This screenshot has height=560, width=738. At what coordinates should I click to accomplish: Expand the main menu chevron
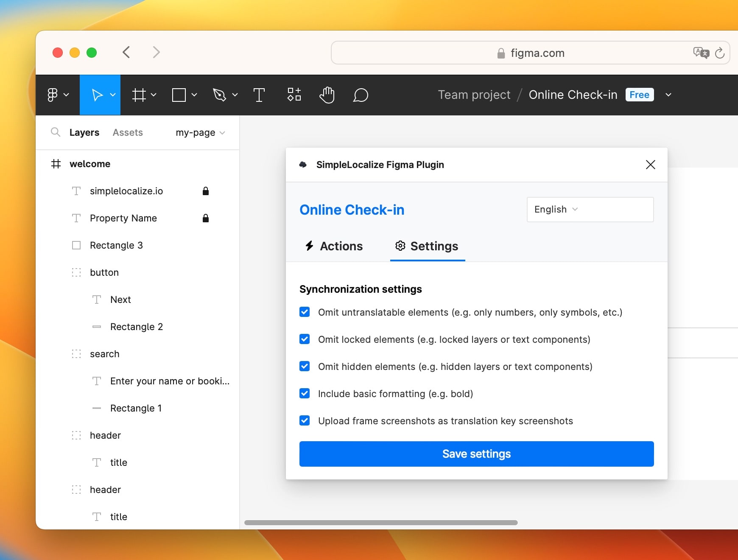(x=66, y=95)
